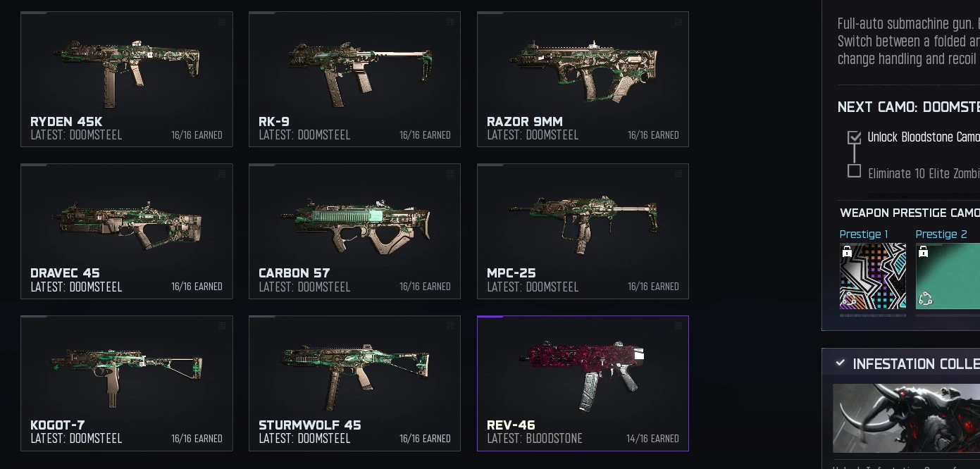Select the Prestige 1 camo swatch
The image size is (980, 469).
[873, 276]
